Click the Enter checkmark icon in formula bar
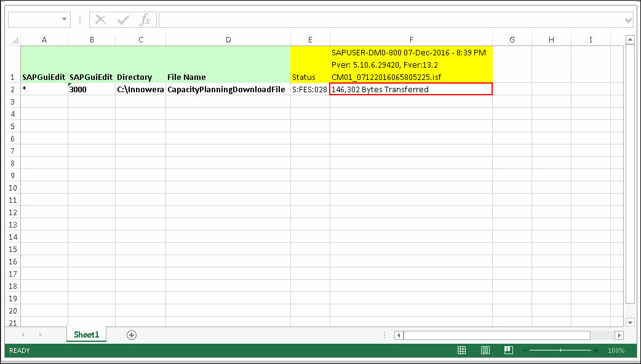Viewport: 641px width, 364px height. (x=123, y=20)
